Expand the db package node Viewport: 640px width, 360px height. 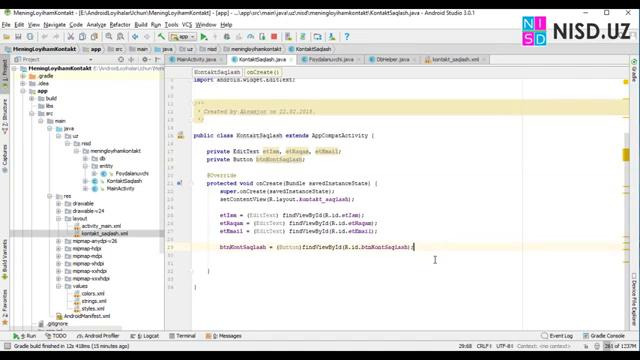[x=85, y=158]
